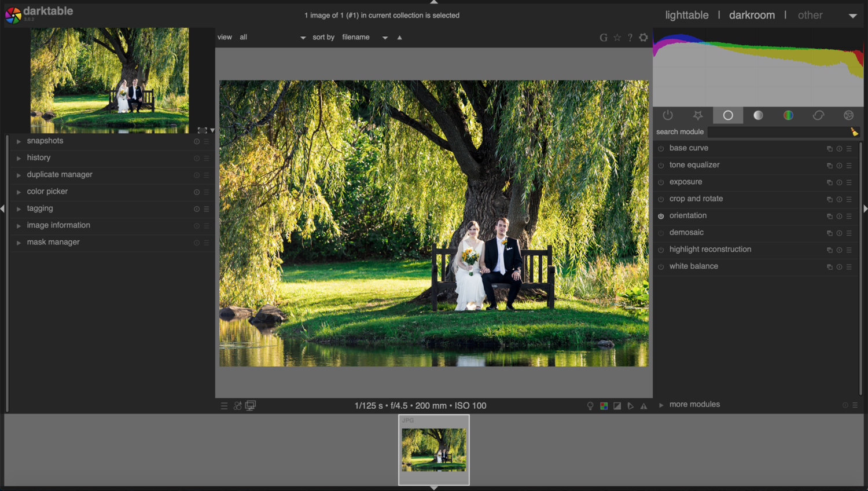Open the tone equalizer module
This screenshot has width=868, height=491.
tap(694, 165)
